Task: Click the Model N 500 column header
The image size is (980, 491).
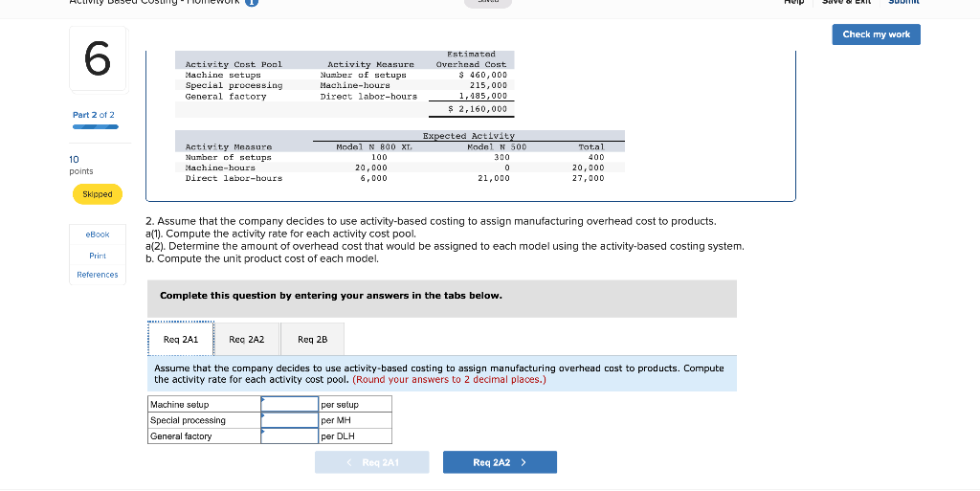Action: 497,146
